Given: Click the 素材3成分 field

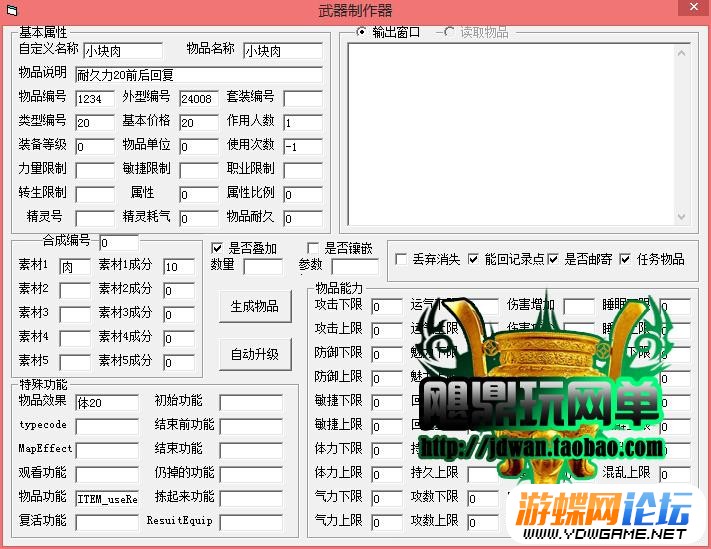Looking at the screenshot, I should pyautogui.click(x=179, y=315).
